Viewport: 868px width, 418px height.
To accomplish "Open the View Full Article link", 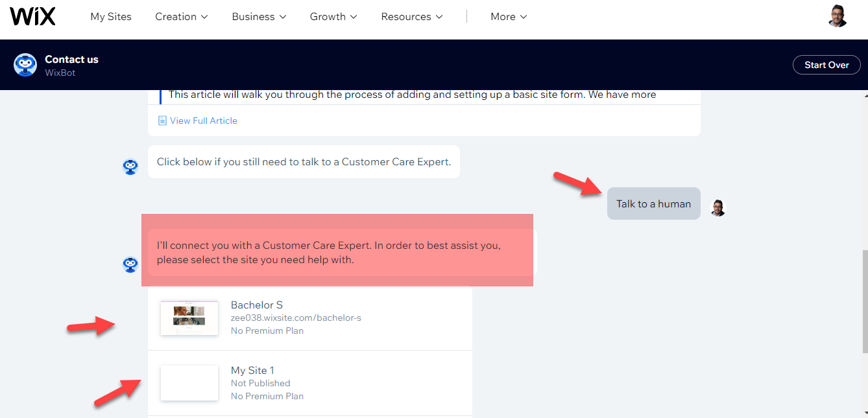I will (203, 120).
